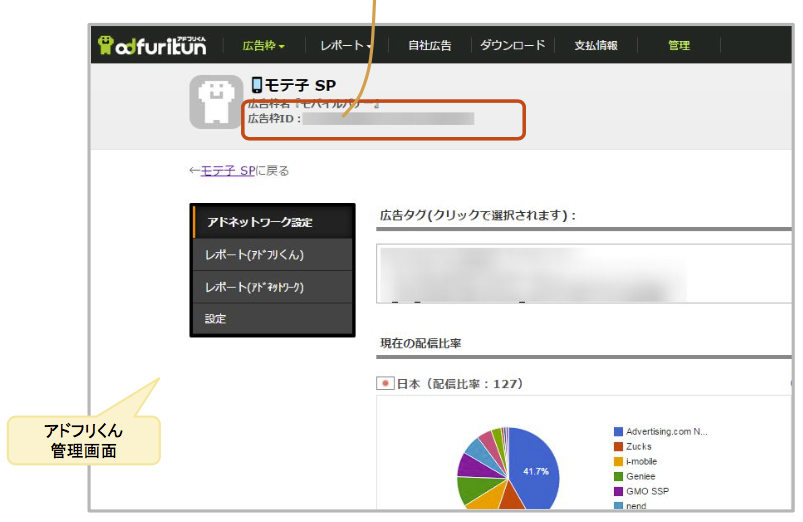
Task: Click the 日本（配信比率：127） heading
Action: tap(460, 384)
